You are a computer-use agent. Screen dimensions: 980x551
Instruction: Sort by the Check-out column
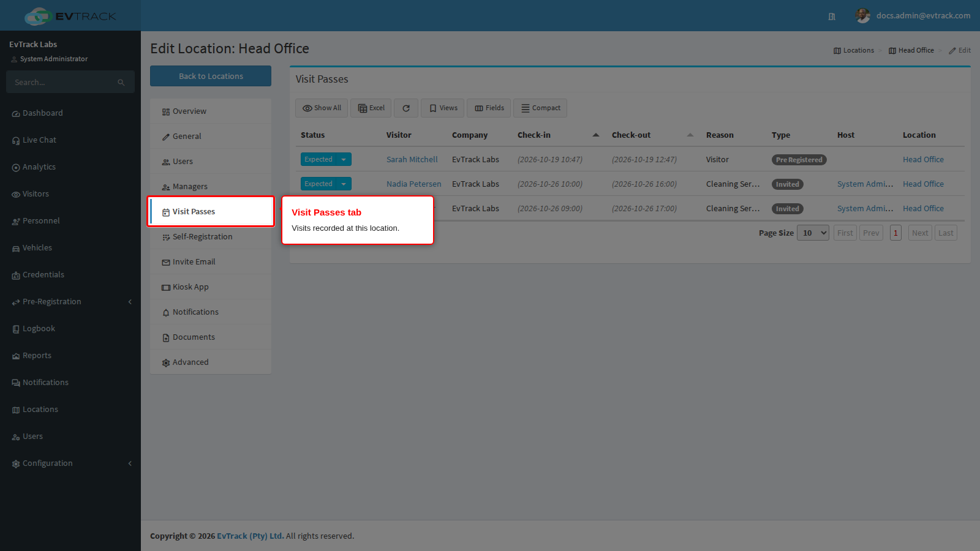point(652,135)
